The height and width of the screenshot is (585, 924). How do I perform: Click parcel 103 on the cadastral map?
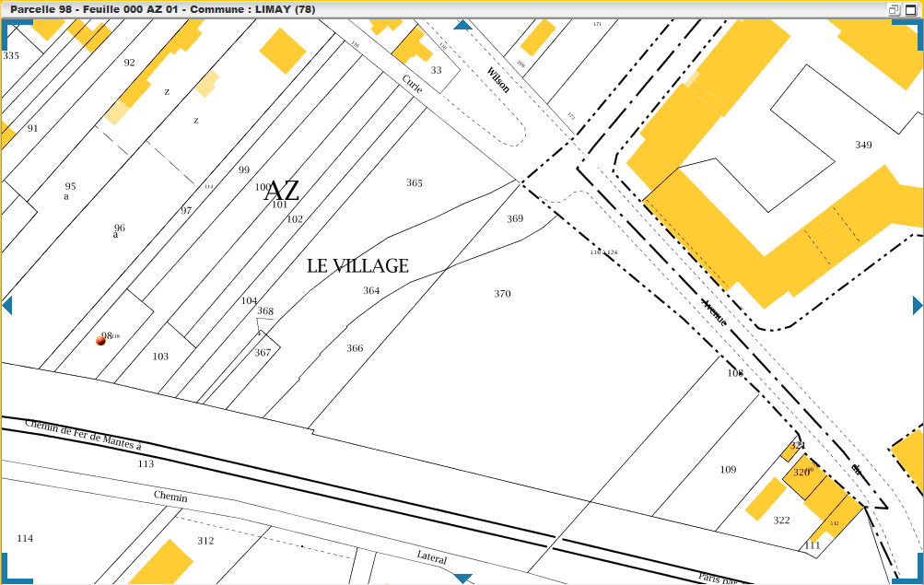[160, 357]
